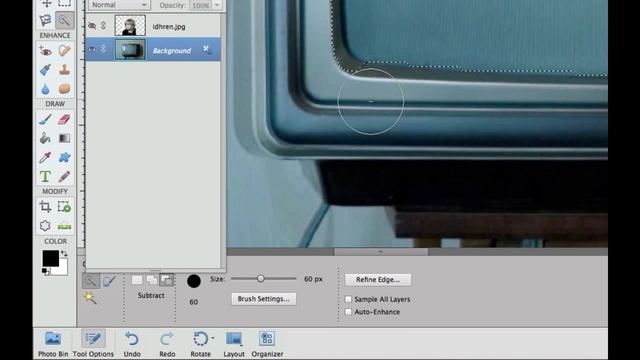
Task: Select the Pencil tool
Action: [64, 176]
